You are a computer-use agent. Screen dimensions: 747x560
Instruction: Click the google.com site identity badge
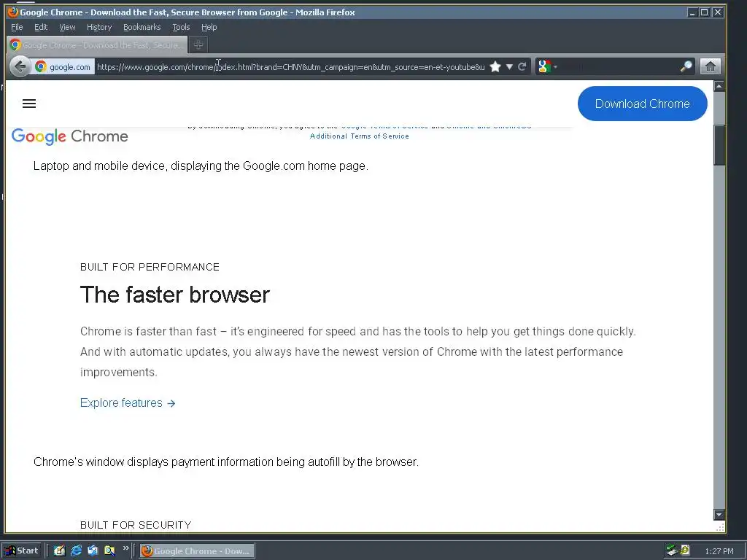coord(63,67)
